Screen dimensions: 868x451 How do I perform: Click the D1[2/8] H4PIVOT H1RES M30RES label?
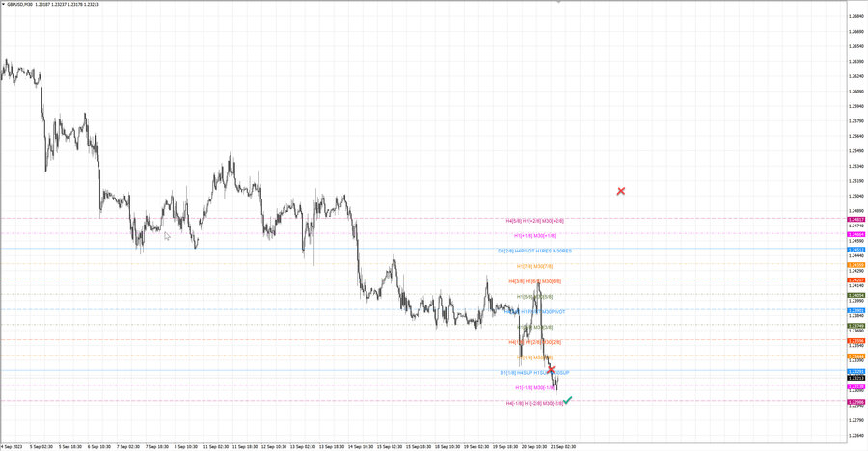[x=534, y=251]
